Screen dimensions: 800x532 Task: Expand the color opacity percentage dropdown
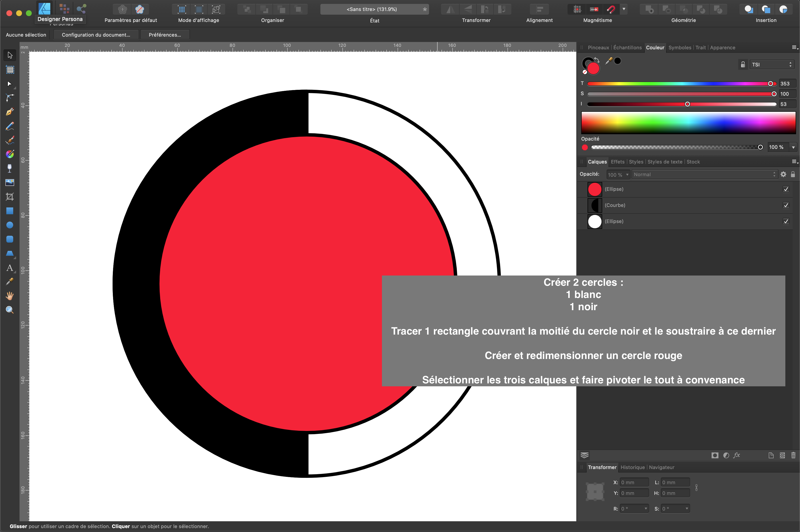793,147
